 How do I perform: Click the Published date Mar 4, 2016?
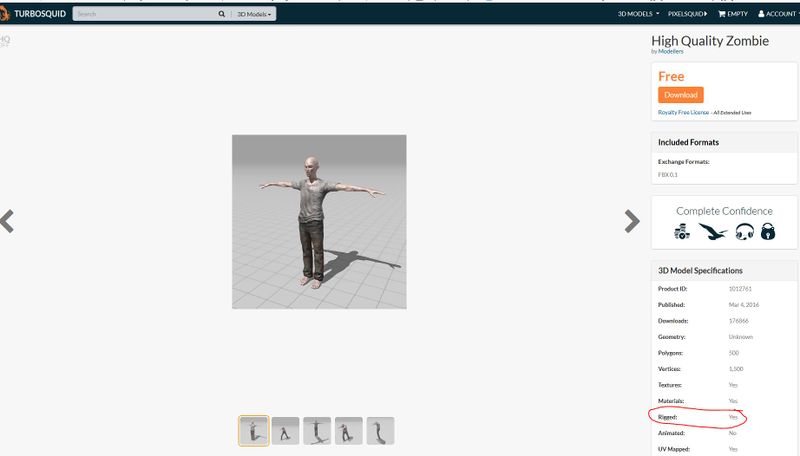click(x=743, y=305)
